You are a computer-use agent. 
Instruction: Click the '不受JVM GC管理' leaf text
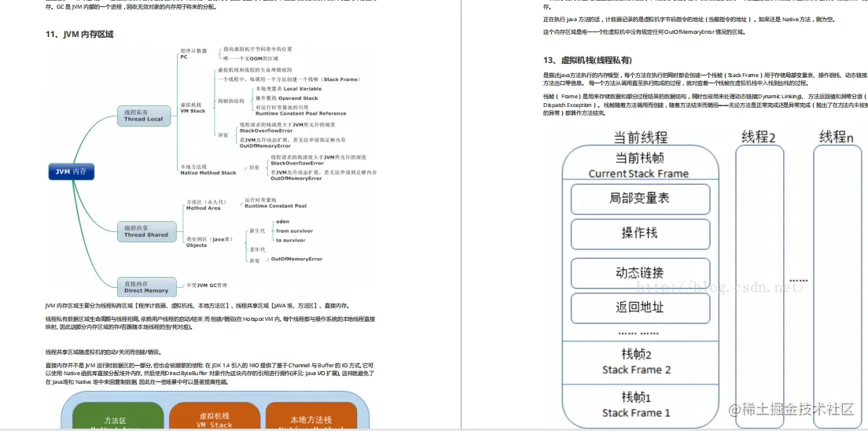click(207, 285)
